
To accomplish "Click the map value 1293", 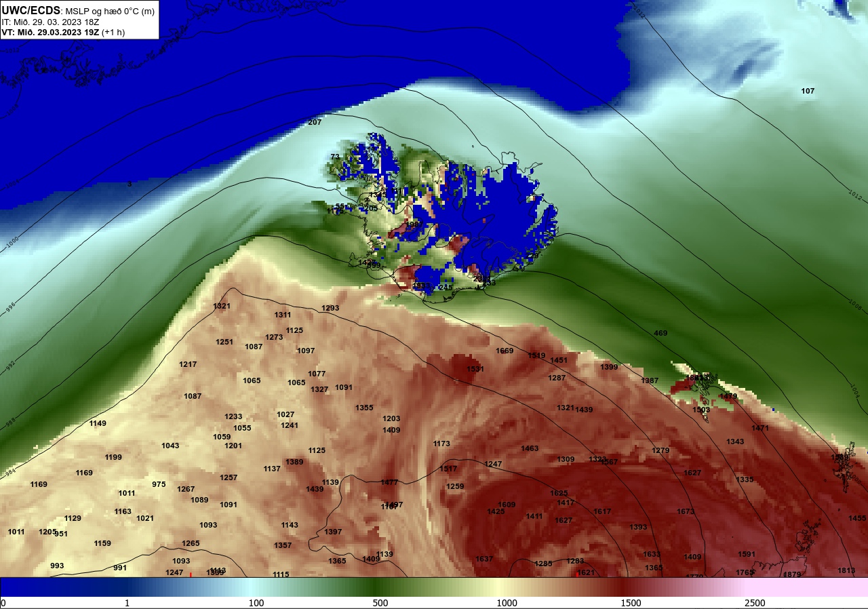I will (x=330, y=308).
